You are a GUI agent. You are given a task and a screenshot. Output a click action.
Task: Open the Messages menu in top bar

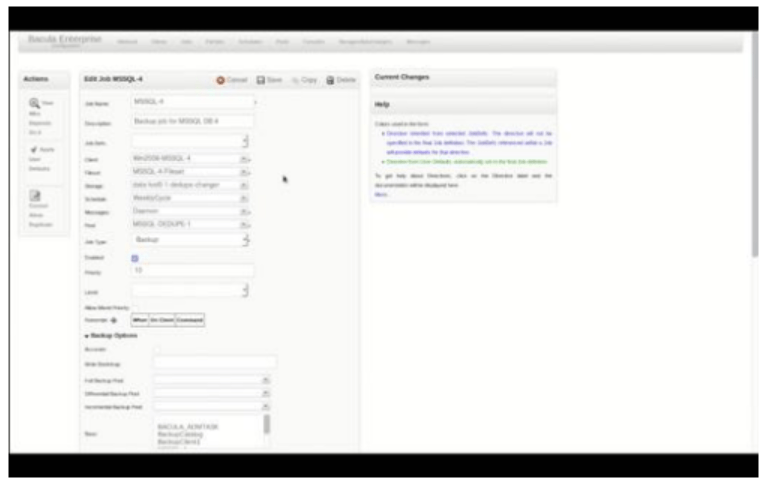click(418, 42)
